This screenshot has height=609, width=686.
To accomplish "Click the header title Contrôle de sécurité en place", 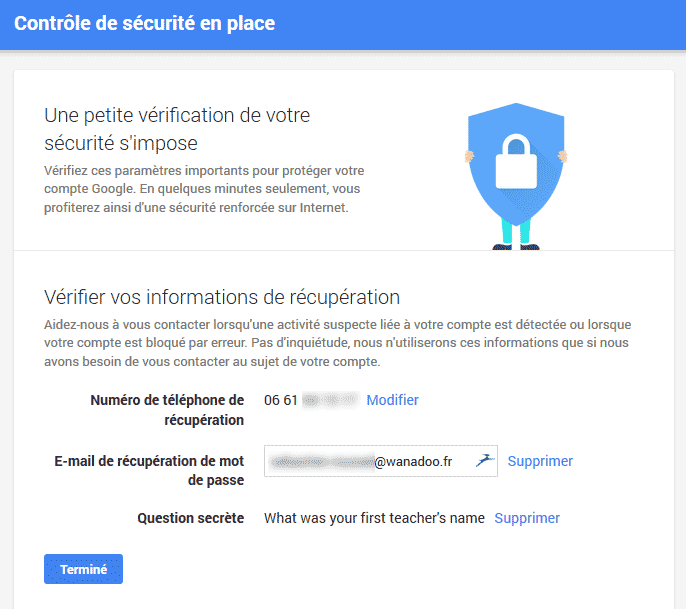I will [144, 24].
